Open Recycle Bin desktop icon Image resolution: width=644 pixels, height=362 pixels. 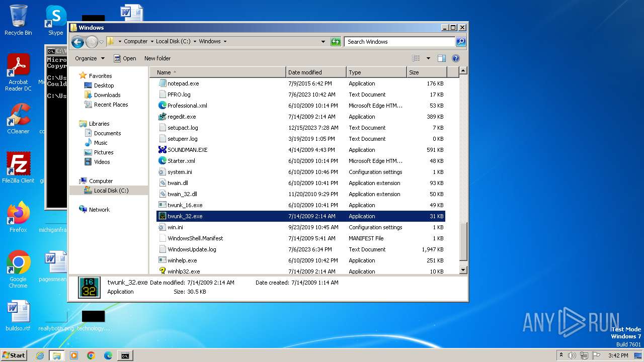coord(18,20)
